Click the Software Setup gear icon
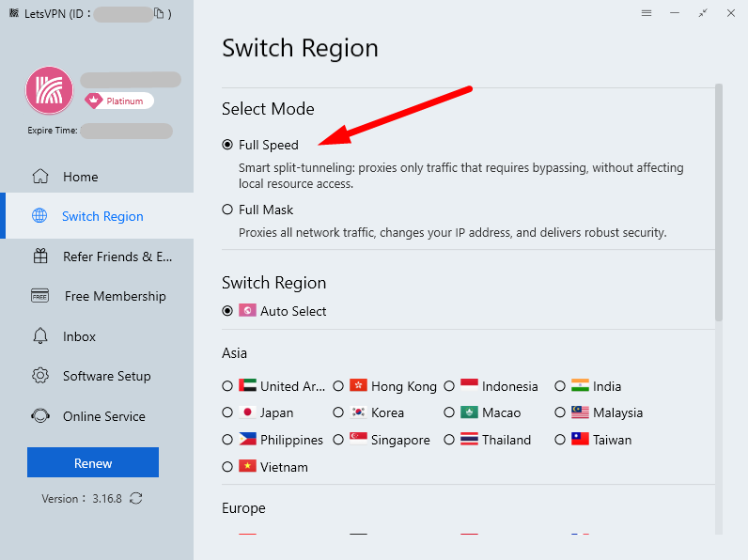Image resolution: width=748 pixels, height=560 pixels. click(x=40, y=376)
